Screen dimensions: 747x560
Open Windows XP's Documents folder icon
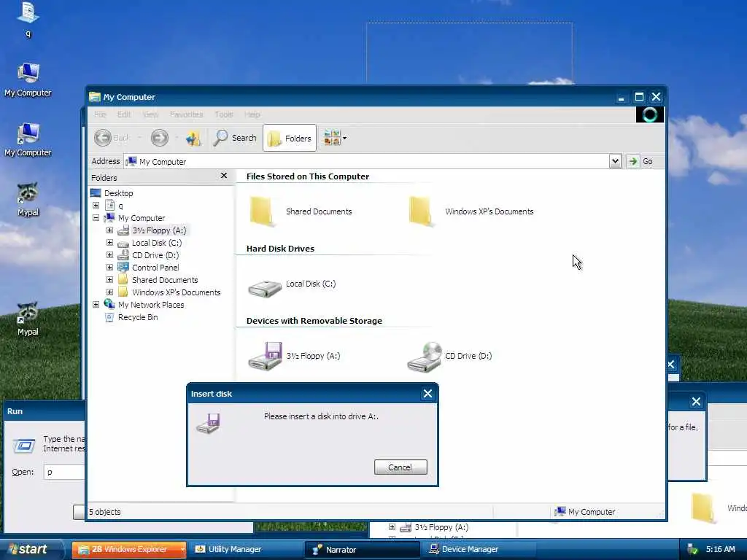422,211
